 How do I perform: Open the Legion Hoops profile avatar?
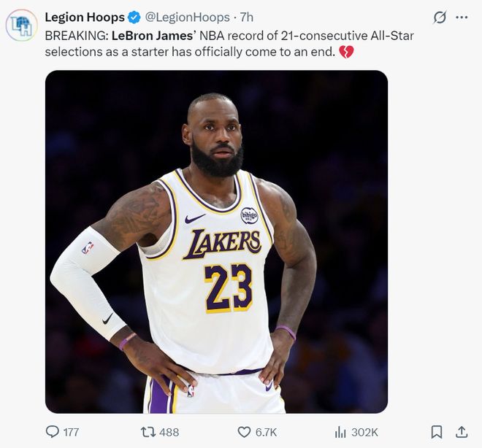point(21,25)
